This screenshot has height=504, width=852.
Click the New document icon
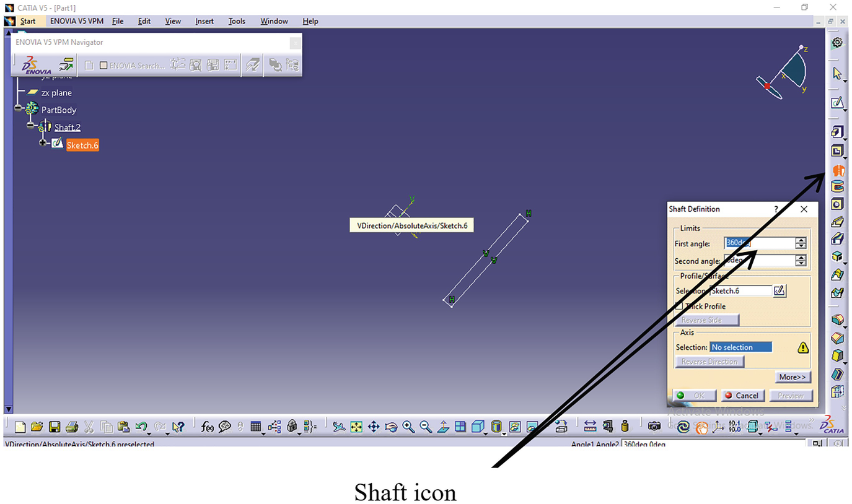click(x=20, y=427)
